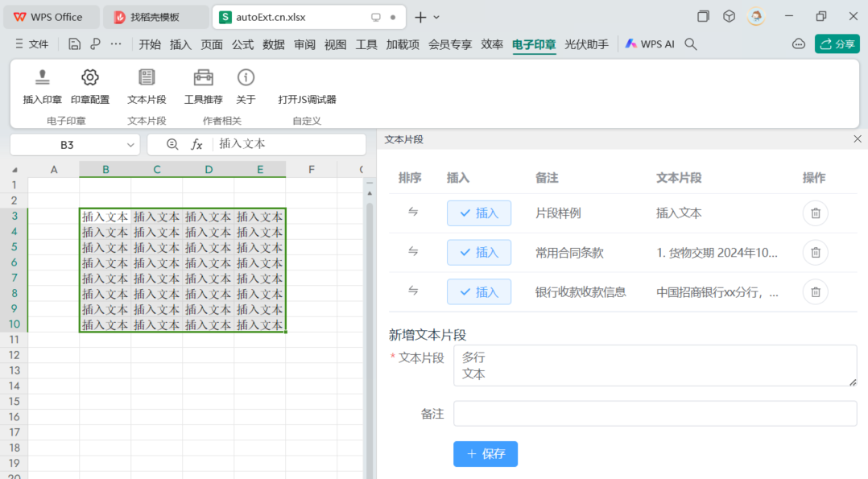868x479 pixels.
Task: Close the 文本片段 side panel
Action: (x=857, y=139)
